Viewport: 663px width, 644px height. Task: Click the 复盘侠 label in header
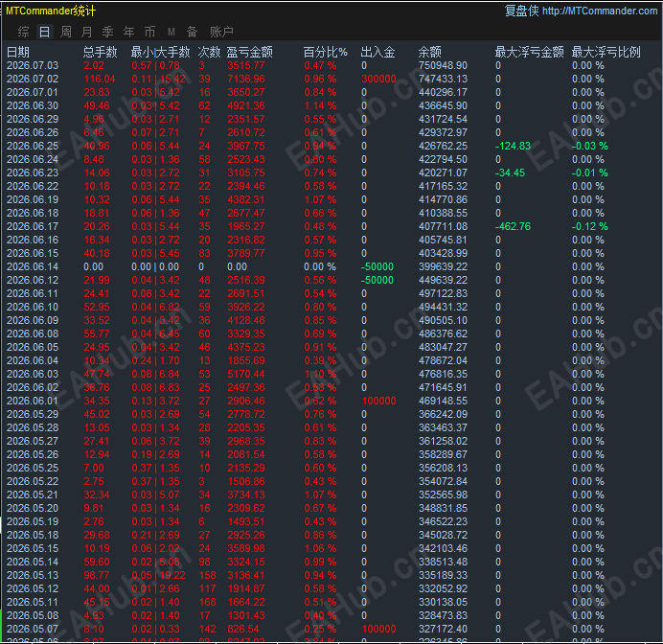click(x=522, y=11)
